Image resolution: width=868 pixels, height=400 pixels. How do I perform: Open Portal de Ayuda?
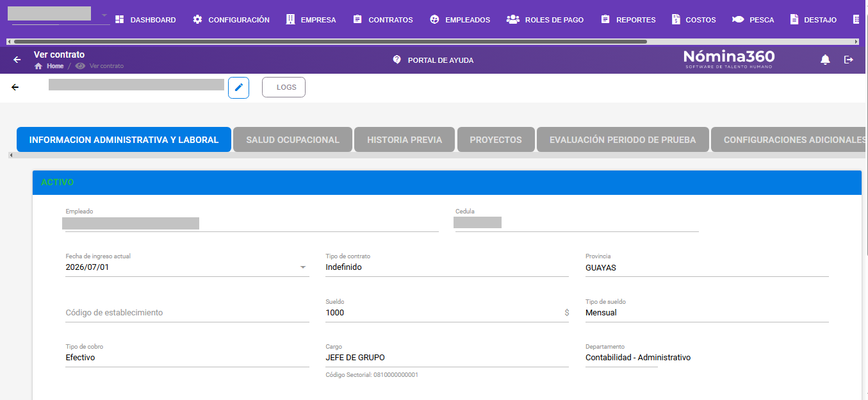[x=441, y=60]
